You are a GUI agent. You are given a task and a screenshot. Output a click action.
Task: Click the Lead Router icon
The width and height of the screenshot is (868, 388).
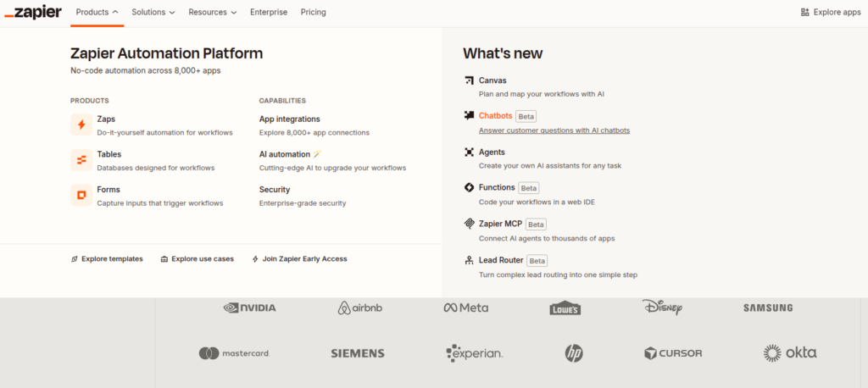click(x=469, y=260)
